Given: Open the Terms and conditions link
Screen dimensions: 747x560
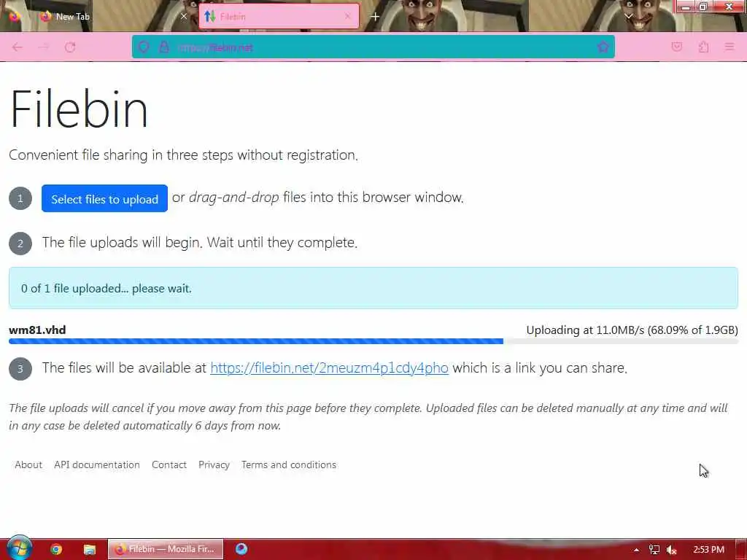Looking at the screenshot, I should click(x=289, y=464).
